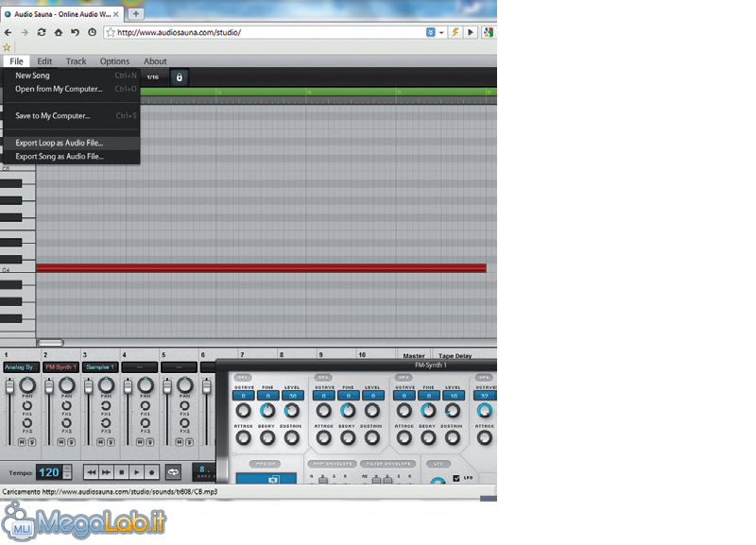This screenshot has width=756, height=545.
Task: Click OP3 level knob
Action: (x=453, y=411)
